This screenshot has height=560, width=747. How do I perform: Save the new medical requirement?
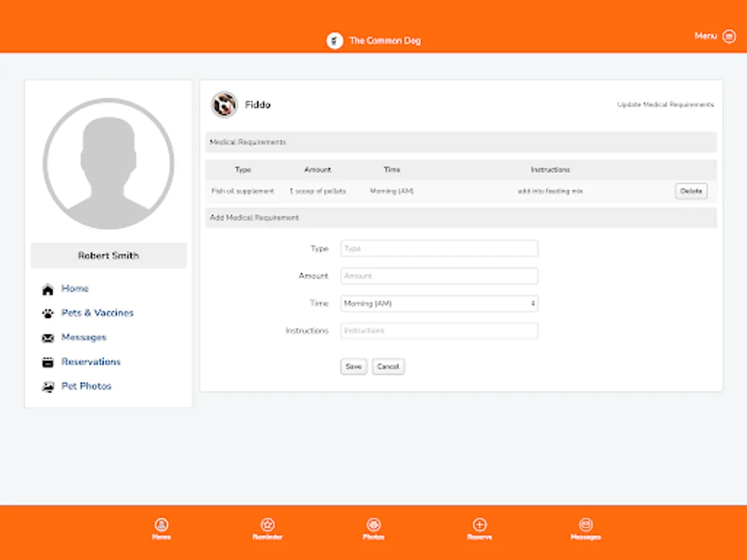coord(353,366)
